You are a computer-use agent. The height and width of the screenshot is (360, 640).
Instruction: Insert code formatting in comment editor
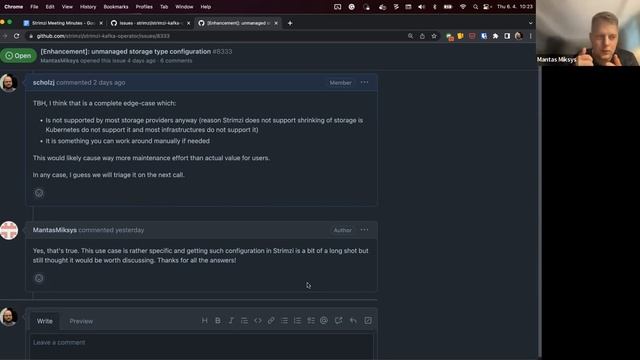tap(258, 321)
